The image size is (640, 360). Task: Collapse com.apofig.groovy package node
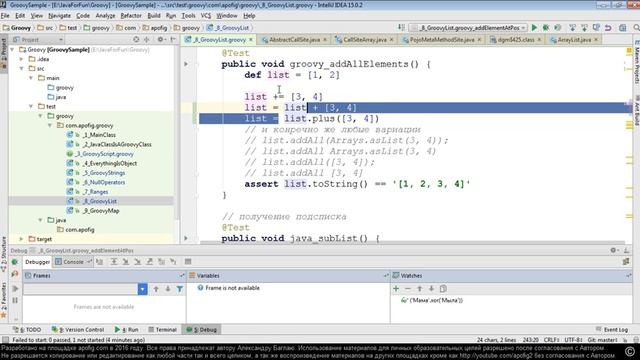tap(50, 126)
